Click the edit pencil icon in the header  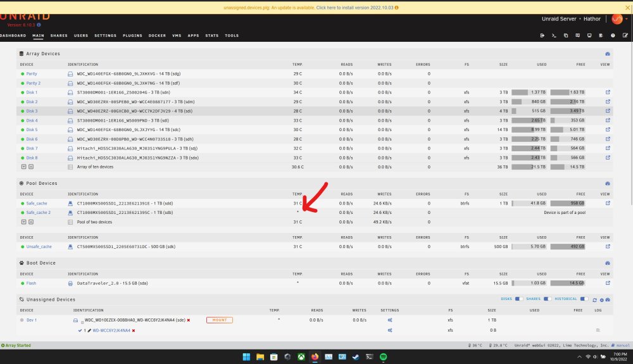click(625, 35)
